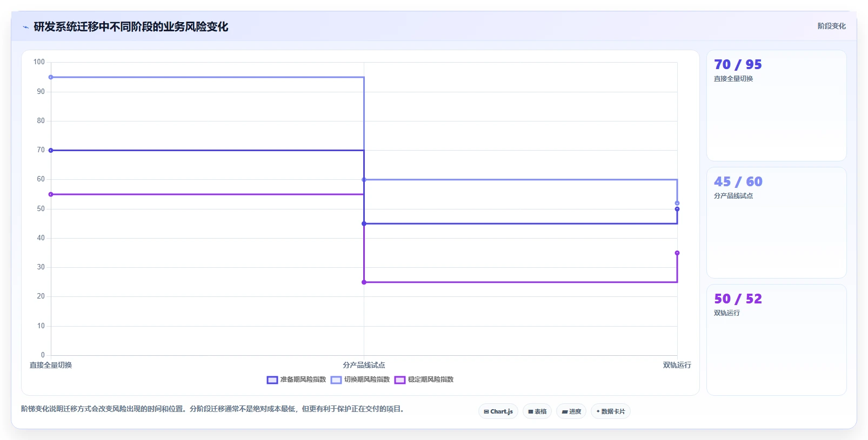Click the 准备期 data point at 45
The image size is (868, 440).
click(364, 224)
